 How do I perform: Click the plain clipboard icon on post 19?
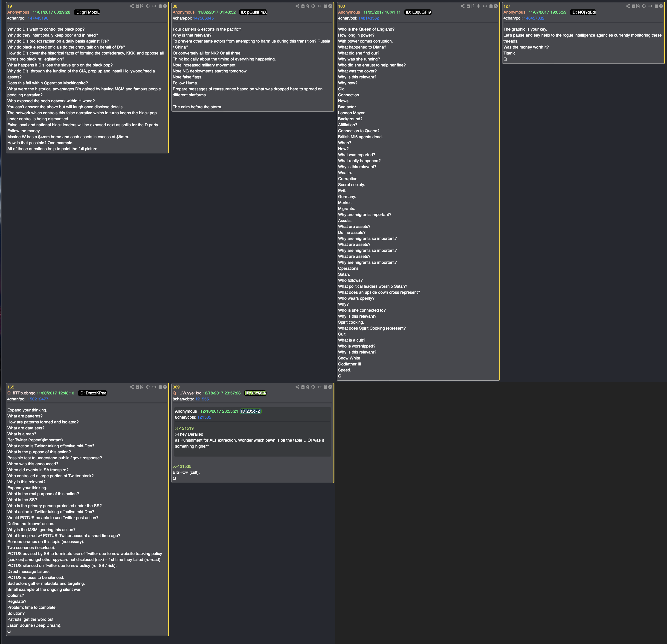tap(160, 6)
